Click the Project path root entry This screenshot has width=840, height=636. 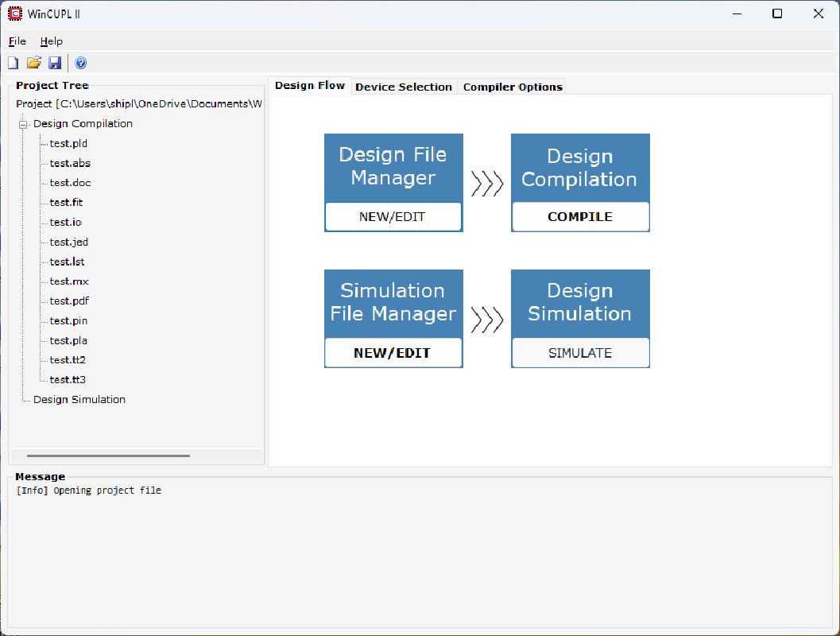click(139, 104)
